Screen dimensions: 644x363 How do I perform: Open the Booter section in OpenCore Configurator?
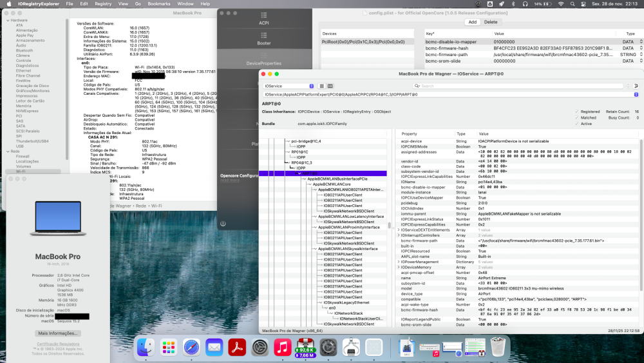click(x=263, y=39)
